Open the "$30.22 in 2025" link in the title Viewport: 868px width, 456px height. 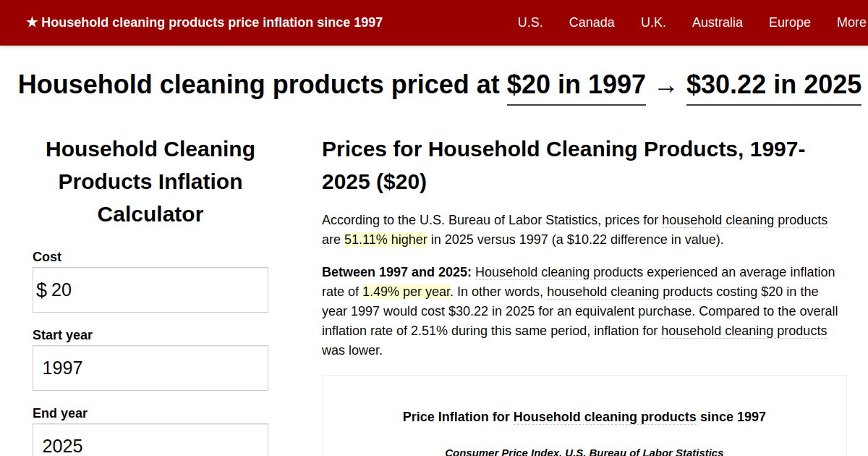coord(773,85)
